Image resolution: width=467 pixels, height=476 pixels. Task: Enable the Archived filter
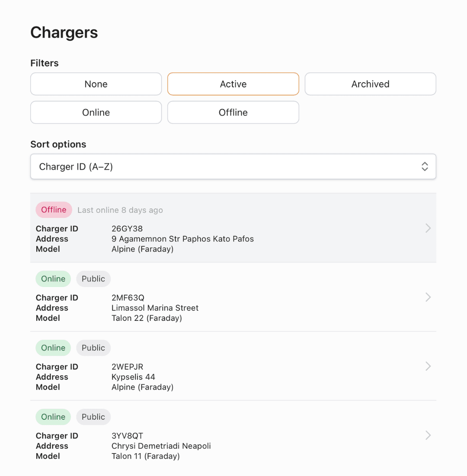click(x=370, y=84)
